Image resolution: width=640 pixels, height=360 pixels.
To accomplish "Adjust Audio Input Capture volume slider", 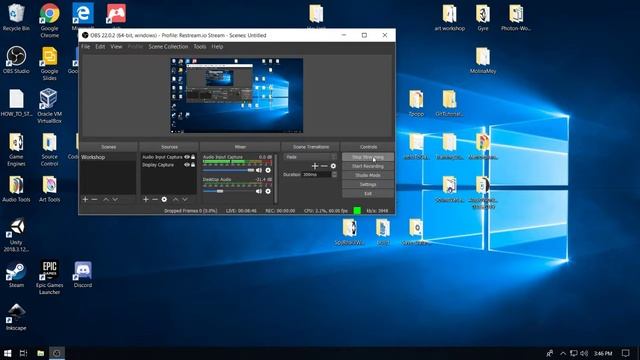I will pyautogui.click(x=229, y=170).
